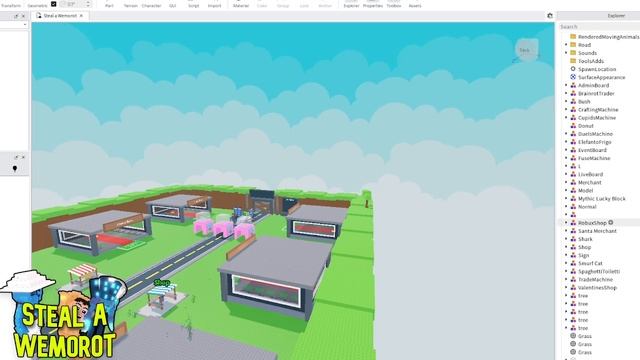
Task: Click the Terrain toolbar item
Action: (x=131, y=6)
